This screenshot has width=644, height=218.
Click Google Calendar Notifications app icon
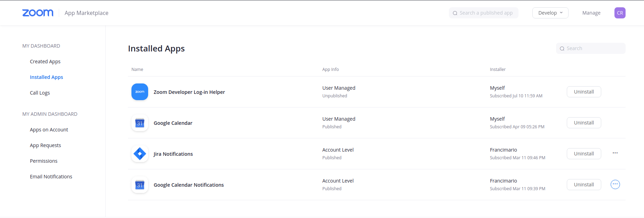[140, 185]
